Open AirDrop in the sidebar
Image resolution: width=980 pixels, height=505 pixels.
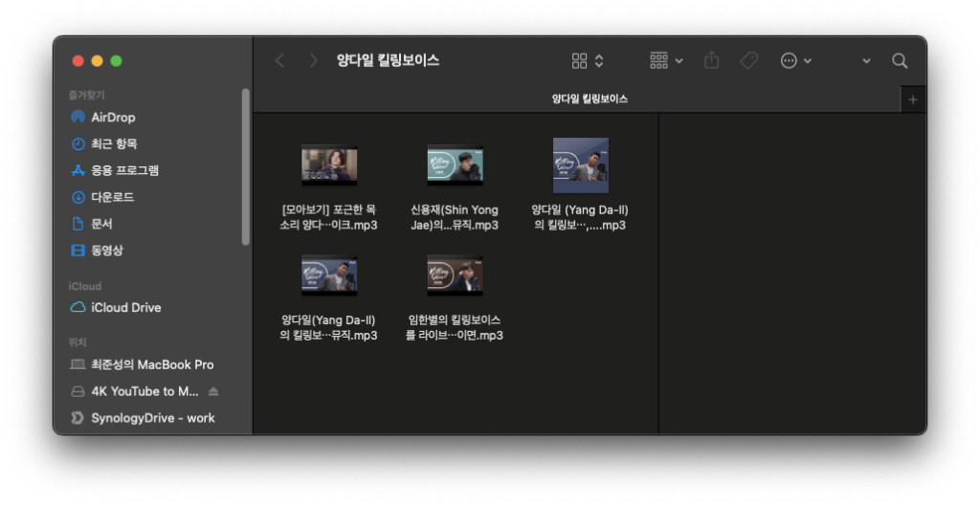(112, 117)
